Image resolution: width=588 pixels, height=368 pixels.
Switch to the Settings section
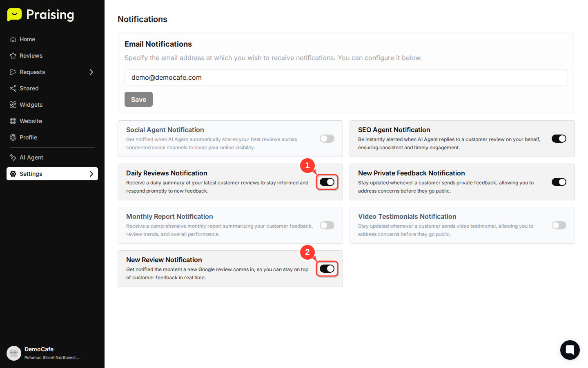[31, 173]
